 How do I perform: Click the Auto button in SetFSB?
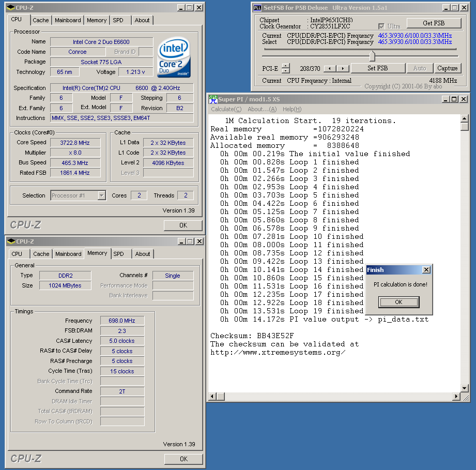(420, 68)
